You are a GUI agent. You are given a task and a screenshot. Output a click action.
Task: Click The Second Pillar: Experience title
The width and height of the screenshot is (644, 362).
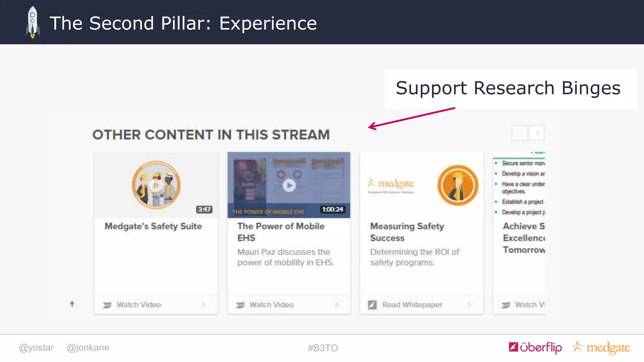pyautogui.click(x=183, y=23)
